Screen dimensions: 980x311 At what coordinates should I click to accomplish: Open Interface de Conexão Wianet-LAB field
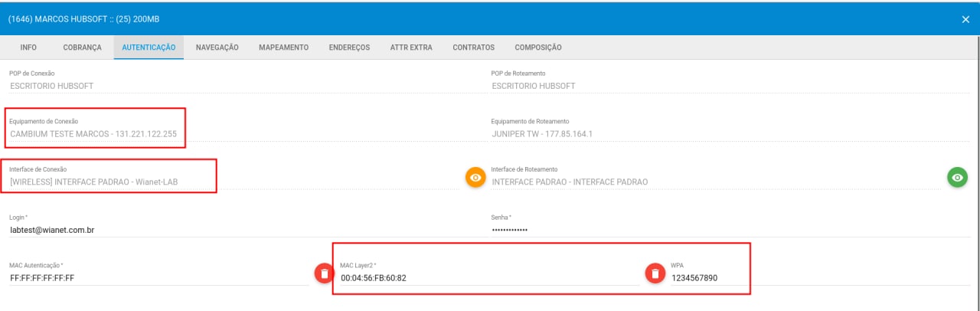(234, 182)
